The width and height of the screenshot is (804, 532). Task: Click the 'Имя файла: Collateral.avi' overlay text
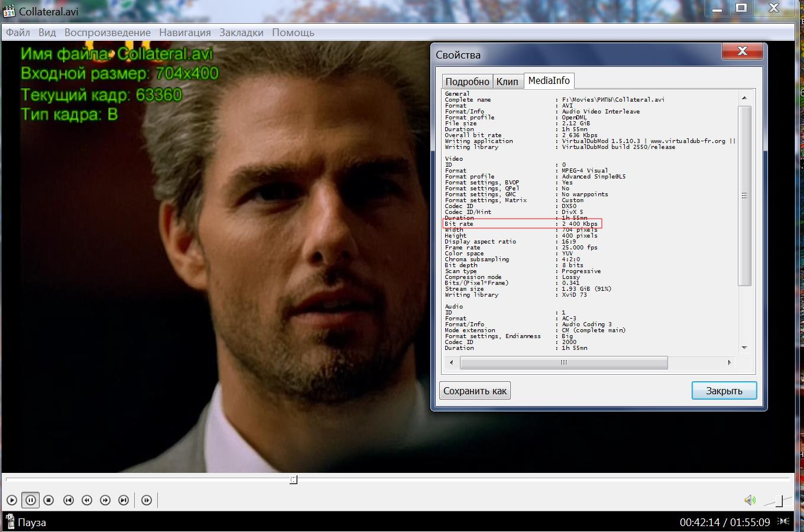(116, 54)
